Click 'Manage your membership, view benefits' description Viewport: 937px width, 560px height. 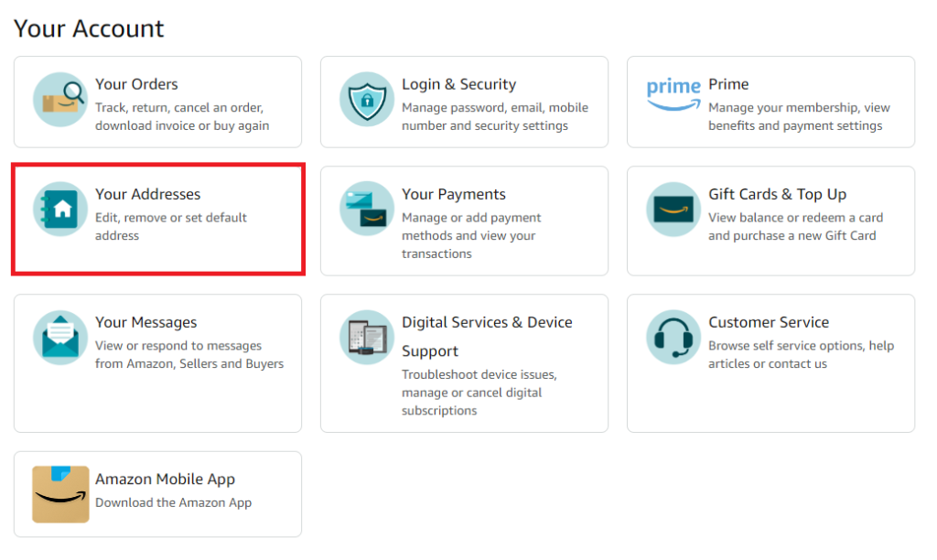point(799,116)
